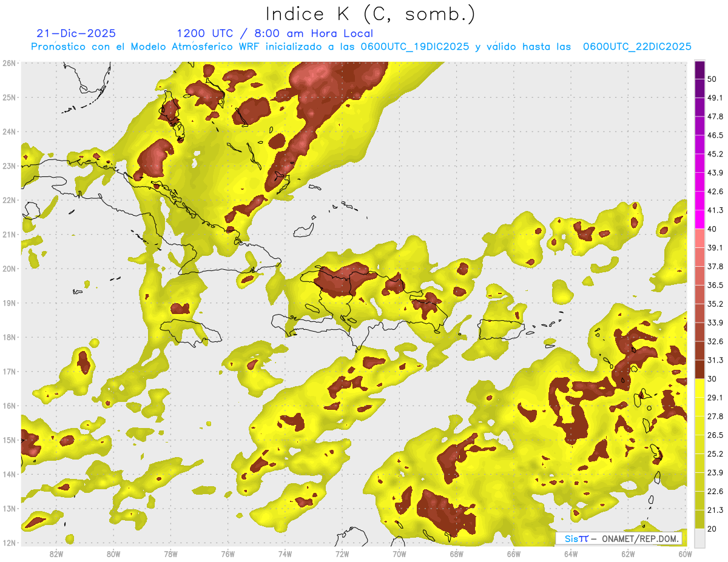Click the initialization stamp "0600UTC_19DIC2025"
The width and height of the screenshot is (728, 562).
coord(415,47)
